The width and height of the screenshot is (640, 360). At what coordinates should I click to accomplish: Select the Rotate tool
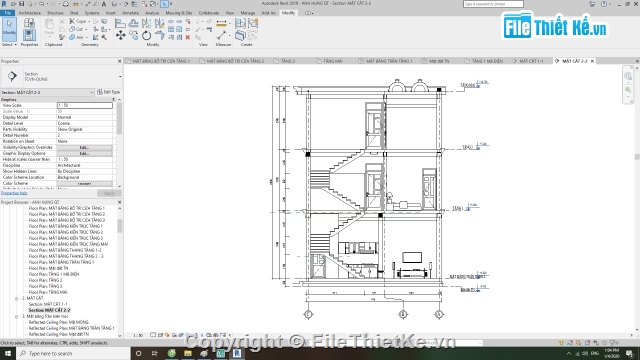[x=146, y=36]
